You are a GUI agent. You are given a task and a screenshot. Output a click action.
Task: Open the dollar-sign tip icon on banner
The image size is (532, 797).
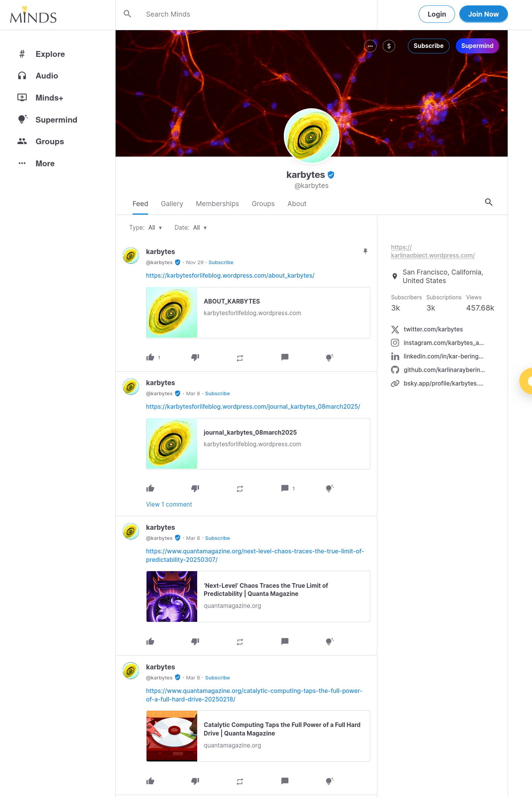[389, 46]
